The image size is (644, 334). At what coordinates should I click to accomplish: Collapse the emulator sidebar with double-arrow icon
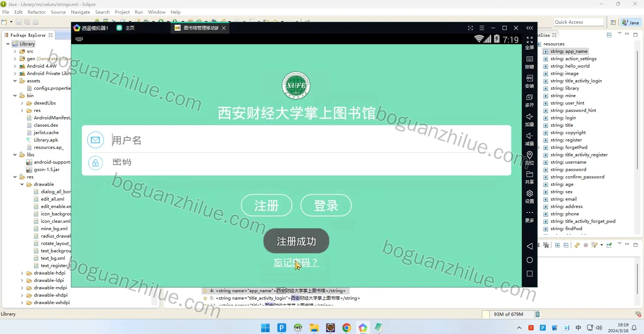pos(530,28)
